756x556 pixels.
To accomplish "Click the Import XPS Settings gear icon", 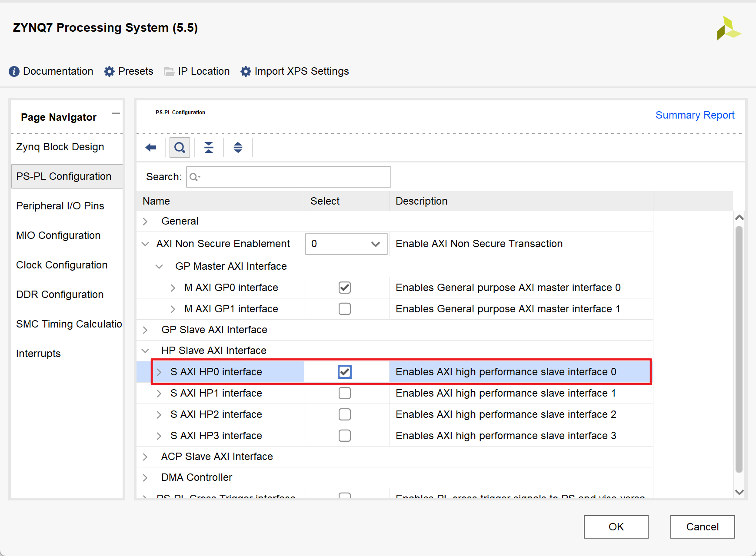I will 246,71.
